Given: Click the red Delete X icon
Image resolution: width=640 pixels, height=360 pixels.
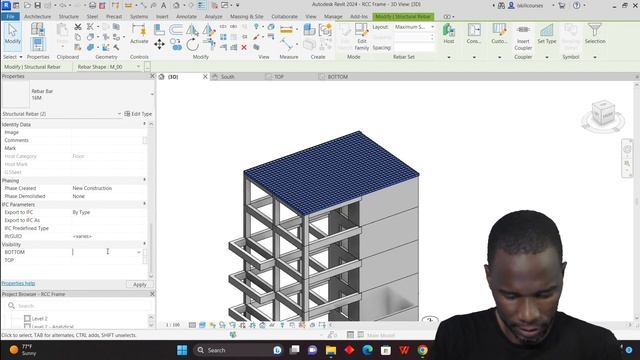Looking at the screenshot, I should (x=244, y=47).
